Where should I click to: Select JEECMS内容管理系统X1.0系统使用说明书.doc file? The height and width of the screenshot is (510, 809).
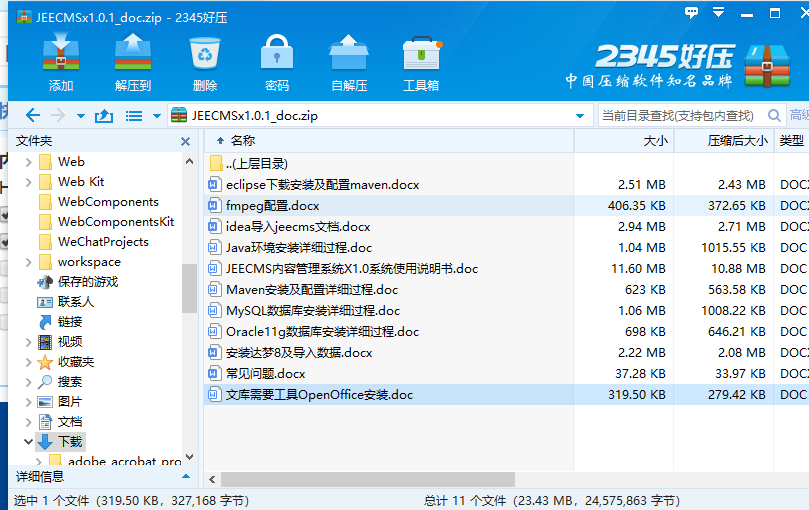pyautogui.click(x=352, y=269)
